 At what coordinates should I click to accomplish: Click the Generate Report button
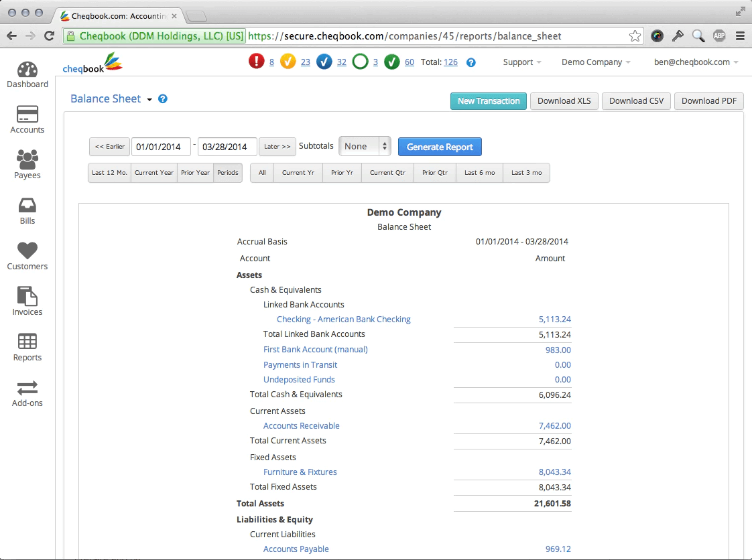440,147
